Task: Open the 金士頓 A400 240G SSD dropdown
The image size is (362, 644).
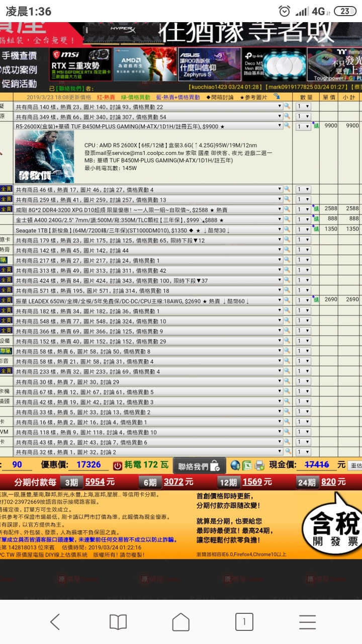Action: point(149,220)
